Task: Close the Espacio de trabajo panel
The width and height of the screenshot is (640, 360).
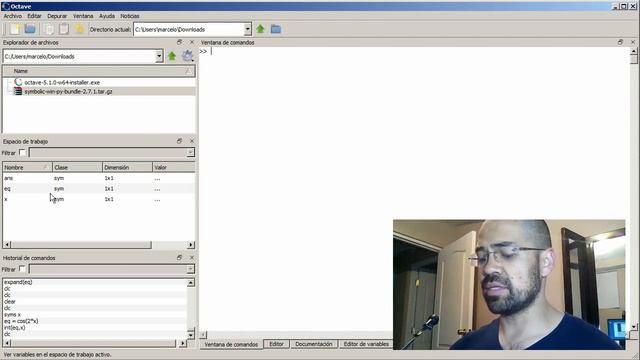Action: pos(192,141)
